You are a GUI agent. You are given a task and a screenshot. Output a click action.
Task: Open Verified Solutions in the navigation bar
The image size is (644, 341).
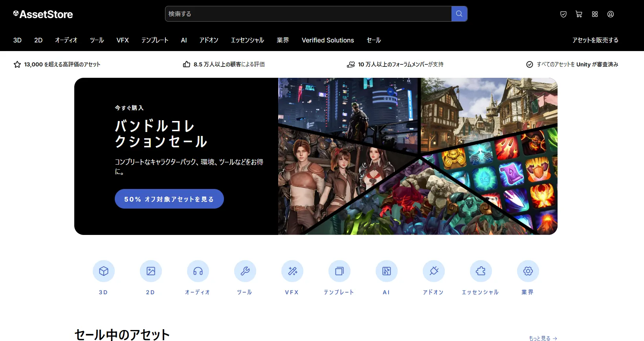(328, 40)
